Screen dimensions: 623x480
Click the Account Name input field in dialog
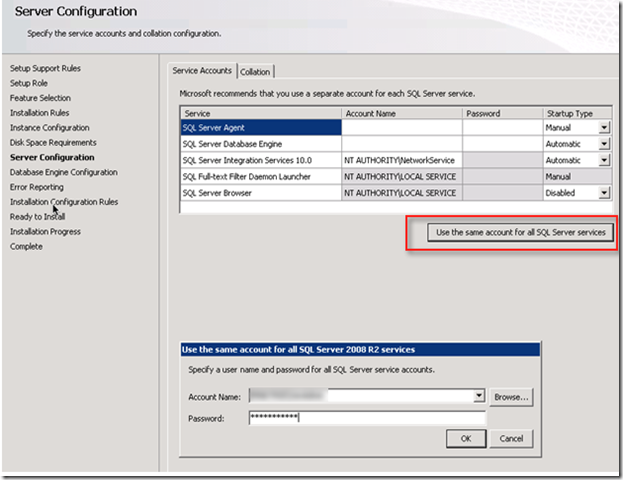click(361, 396)
